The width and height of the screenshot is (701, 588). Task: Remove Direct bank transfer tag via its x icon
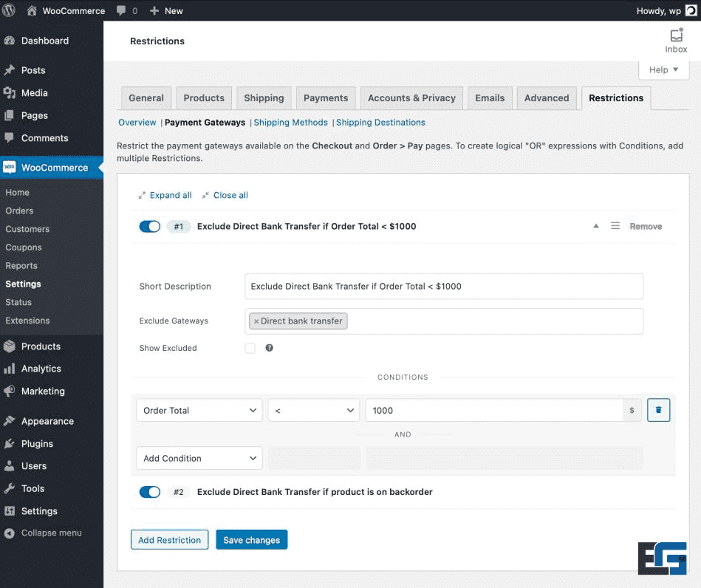[256, 321]
